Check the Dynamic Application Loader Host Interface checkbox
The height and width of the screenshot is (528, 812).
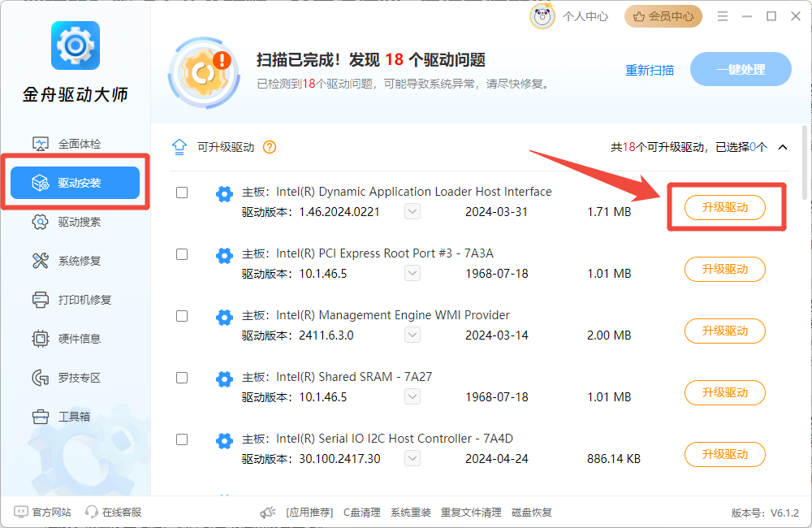click(182, 193)
